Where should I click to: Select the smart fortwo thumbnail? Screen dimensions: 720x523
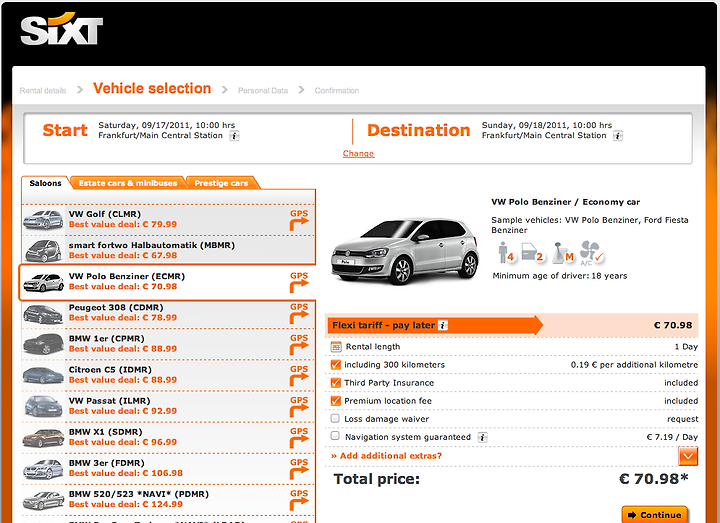point(43,251)
